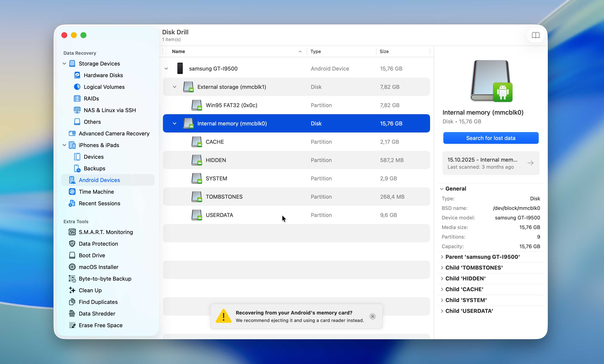The height and width of the screenshot is (364, 604).
Task: Click the Find Duplicates icon
Action: [72, 302]
